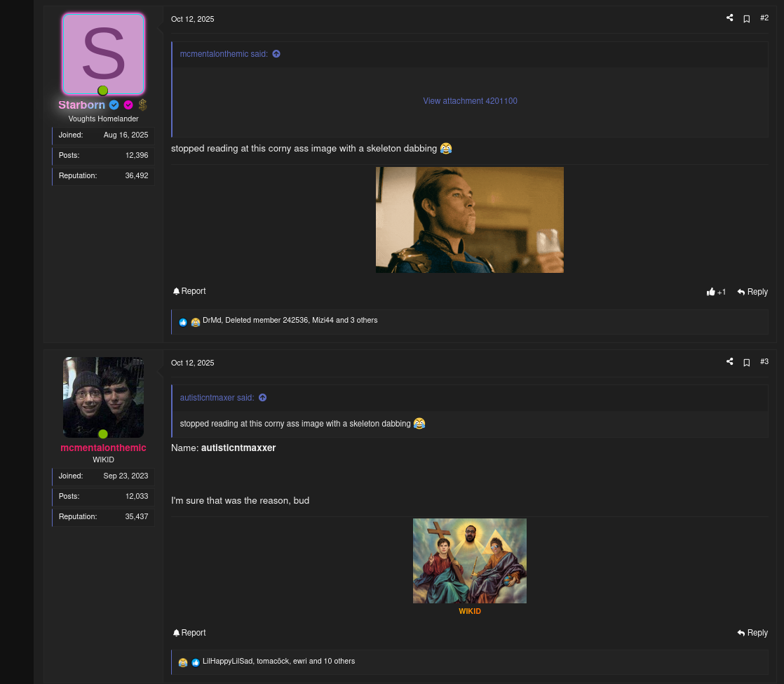Reply to mcmentalonthemic's post #3

(x=752, y=633)
